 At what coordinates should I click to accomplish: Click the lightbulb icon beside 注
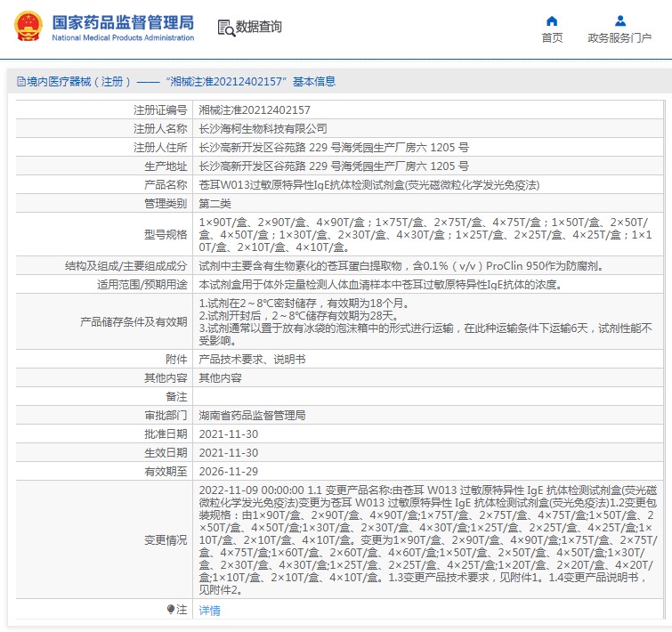tap(171, 609)
